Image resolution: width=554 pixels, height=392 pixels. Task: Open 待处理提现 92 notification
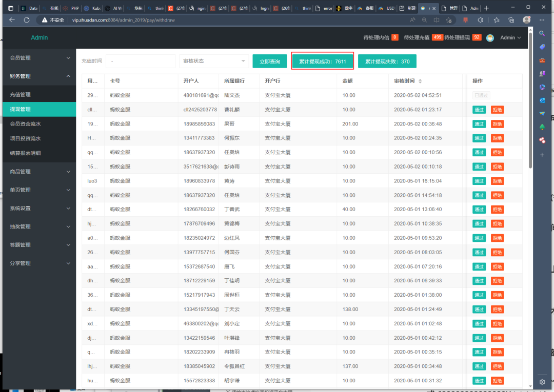(463, 37)
